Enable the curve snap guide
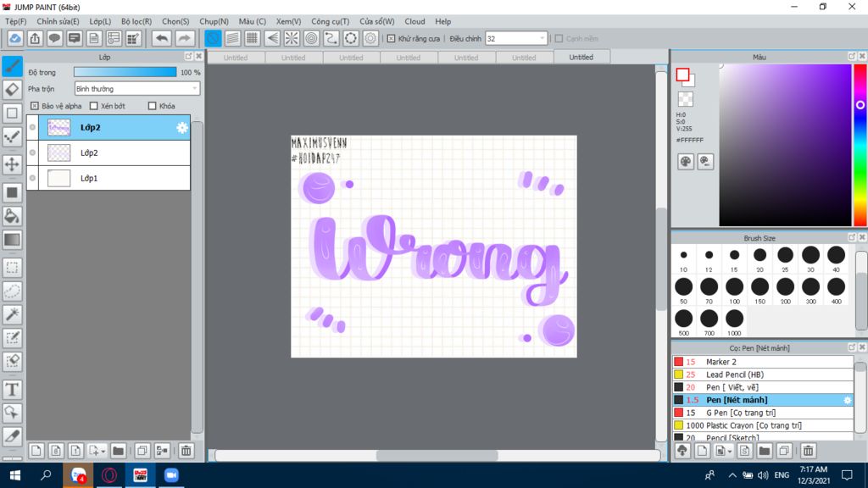868x488 pixels. click(x=331, y=38)
